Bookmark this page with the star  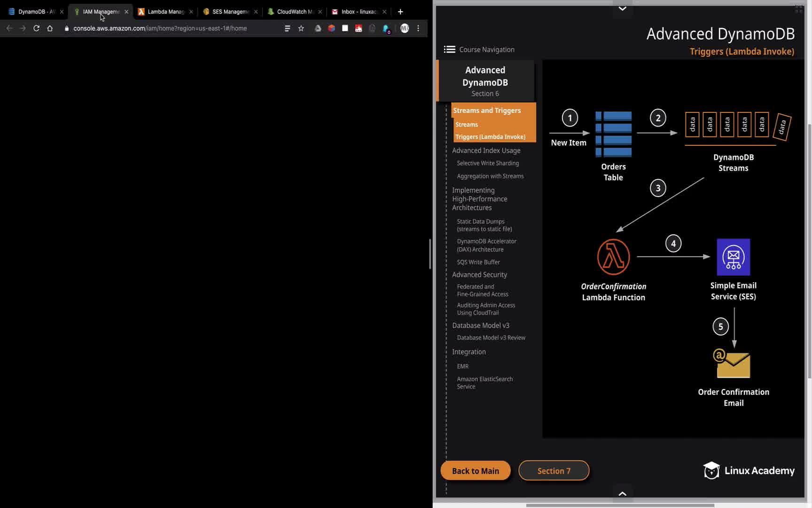301,28
